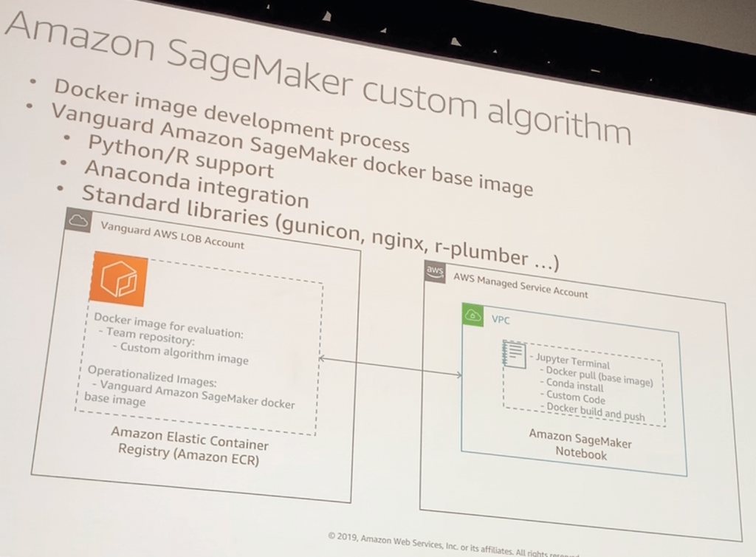
Task: Click the green VPC cloud-lock icon
Action: tap(472, 315)
